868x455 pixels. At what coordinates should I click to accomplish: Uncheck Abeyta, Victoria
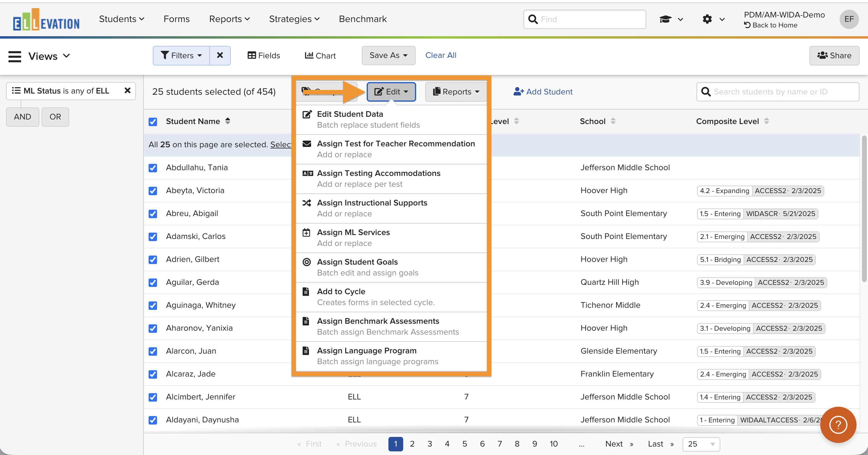pyautogui.click(x=153, y=191)
